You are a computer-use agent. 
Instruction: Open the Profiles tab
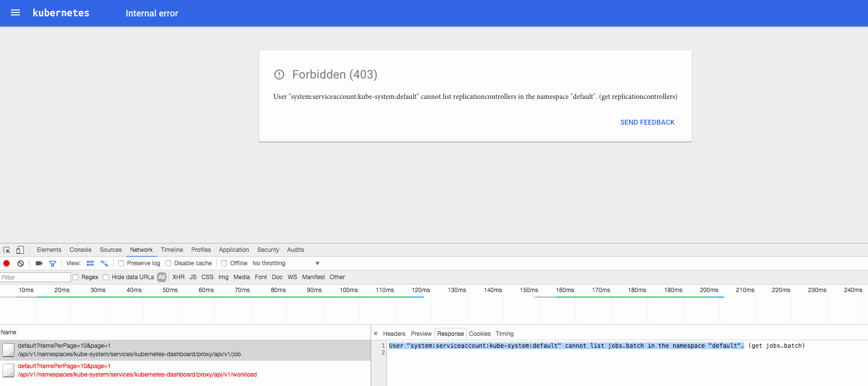[201, 250]
